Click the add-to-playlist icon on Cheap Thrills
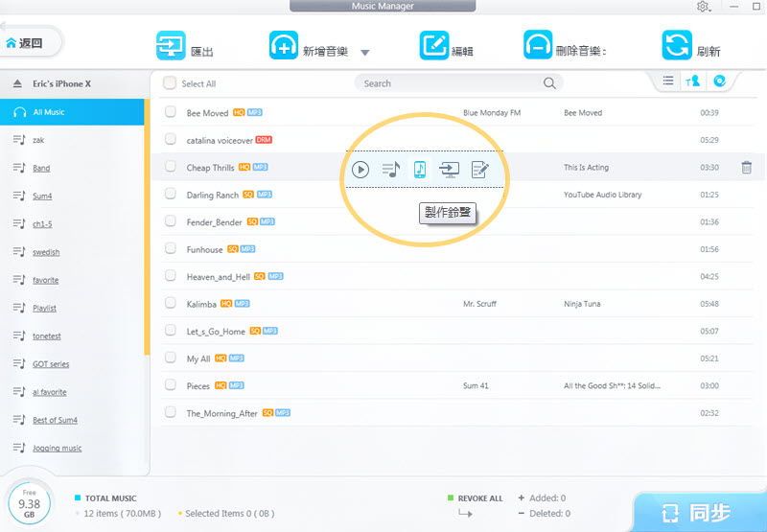Screen dimensions: 767x532 pos(390,170)
